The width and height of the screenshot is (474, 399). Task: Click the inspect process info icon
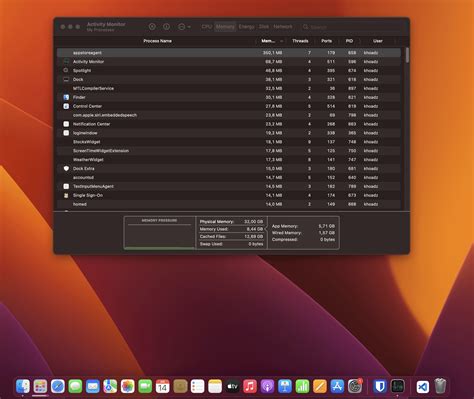click(166, 27)
